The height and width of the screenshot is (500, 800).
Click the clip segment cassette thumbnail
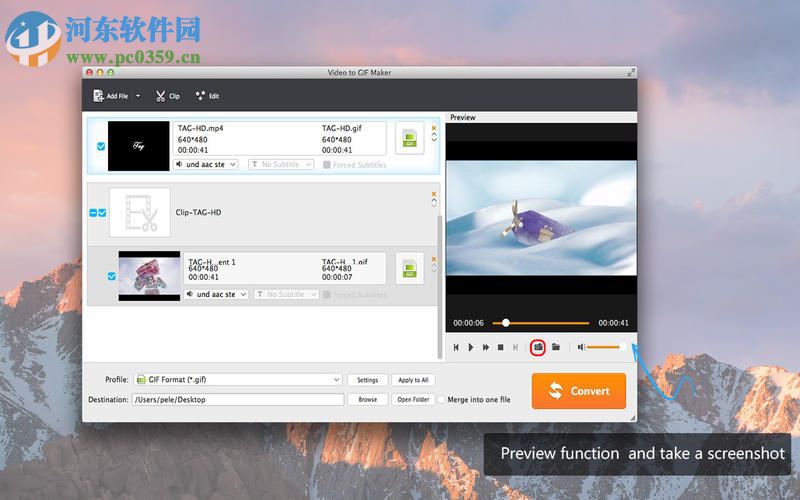[149, 276]
